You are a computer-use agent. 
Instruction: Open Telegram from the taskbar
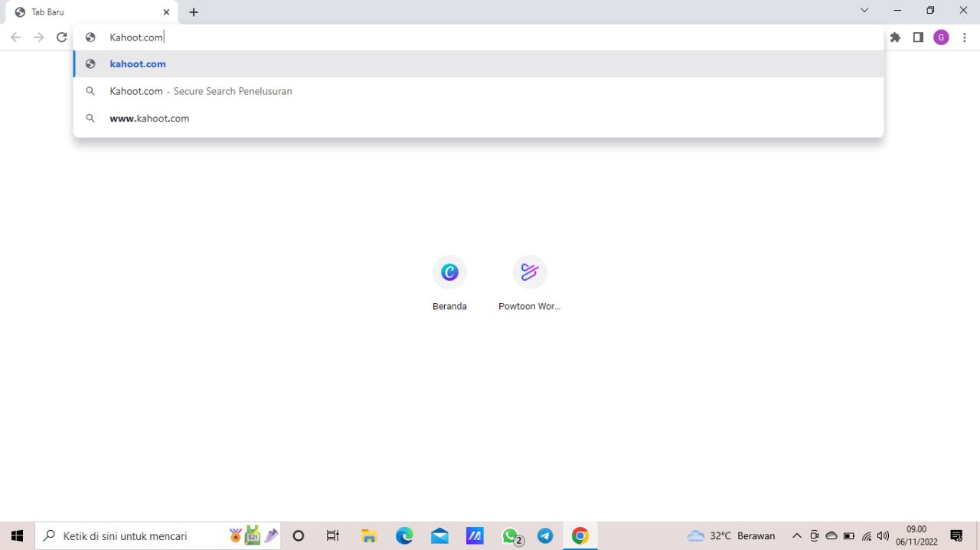click(545, 536)
